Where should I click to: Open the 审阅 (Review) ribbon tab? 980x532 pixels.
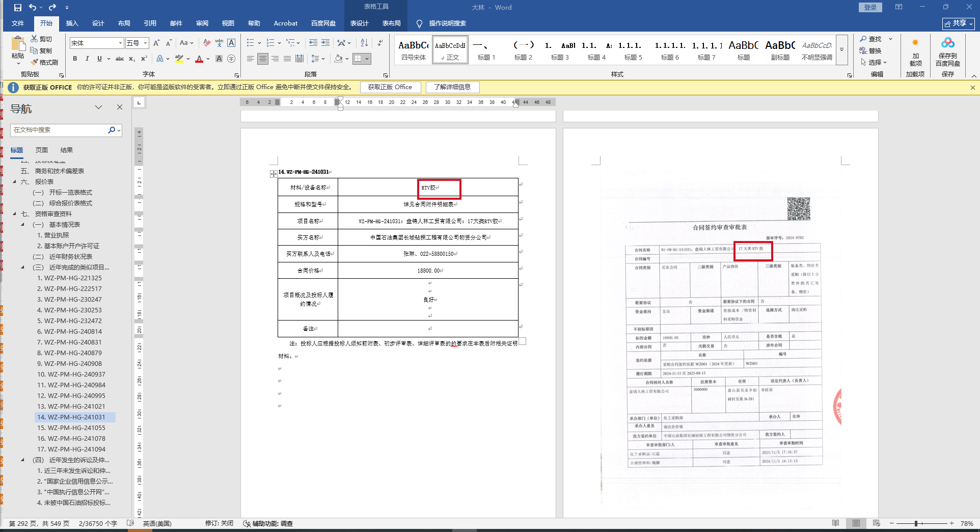pyautogui.click(x=202, y=23)
